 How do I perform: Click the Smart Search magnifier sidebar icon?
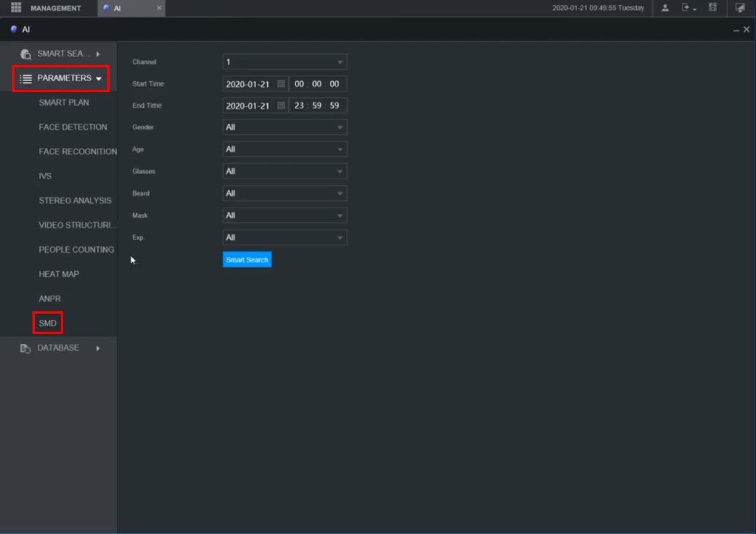(x=26, y=55)
